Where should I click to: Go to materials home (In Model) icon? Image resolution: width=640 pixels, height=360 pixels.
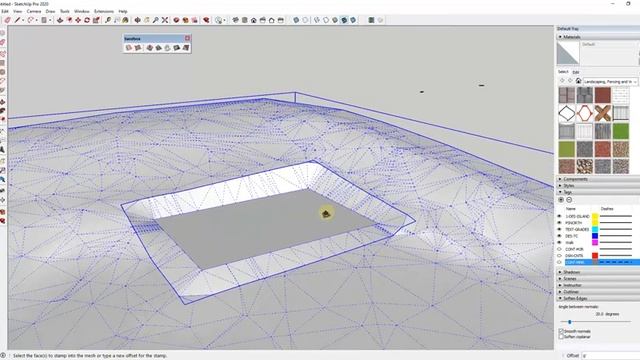578,81
